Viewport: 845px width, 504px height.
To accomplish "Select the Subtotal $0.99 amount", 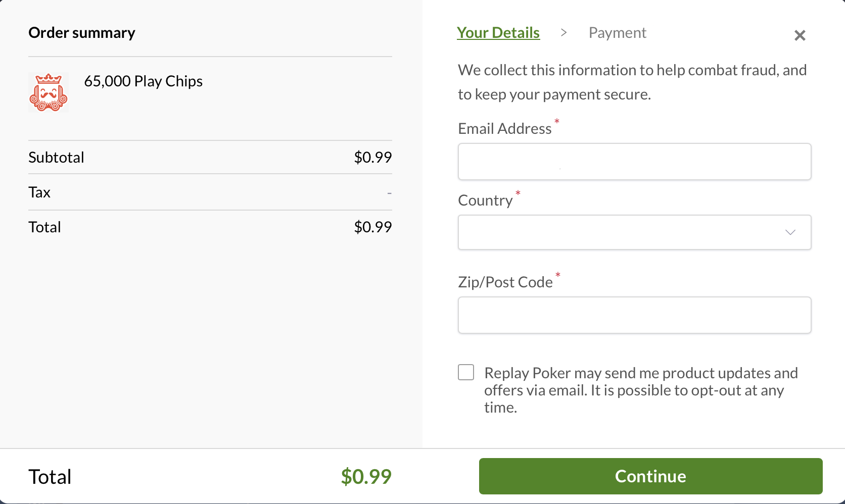I will [x=373, y=157].
